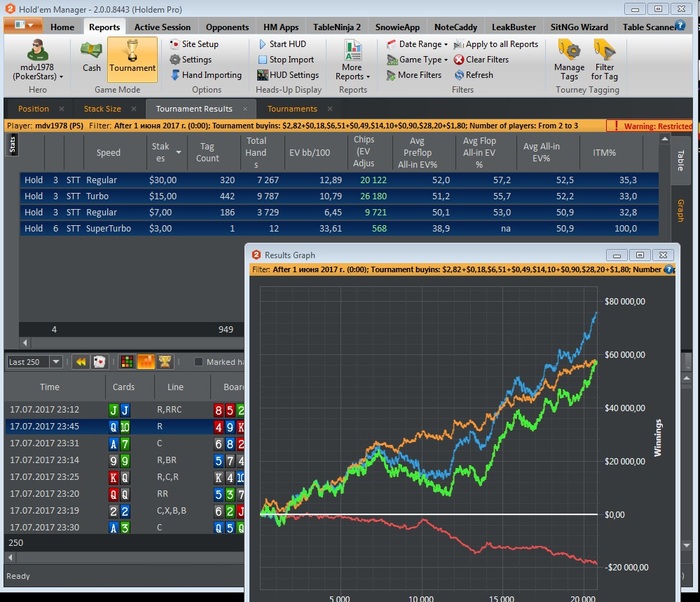Switch to the Tournaments report tab
This screenshot has height=602, width=700.
(292, 109)
